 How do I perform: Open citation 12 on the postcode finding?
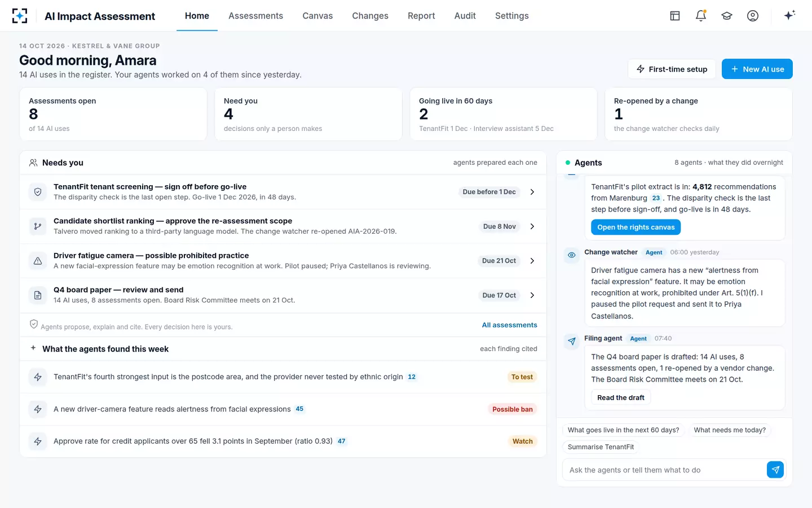(412, 377)
